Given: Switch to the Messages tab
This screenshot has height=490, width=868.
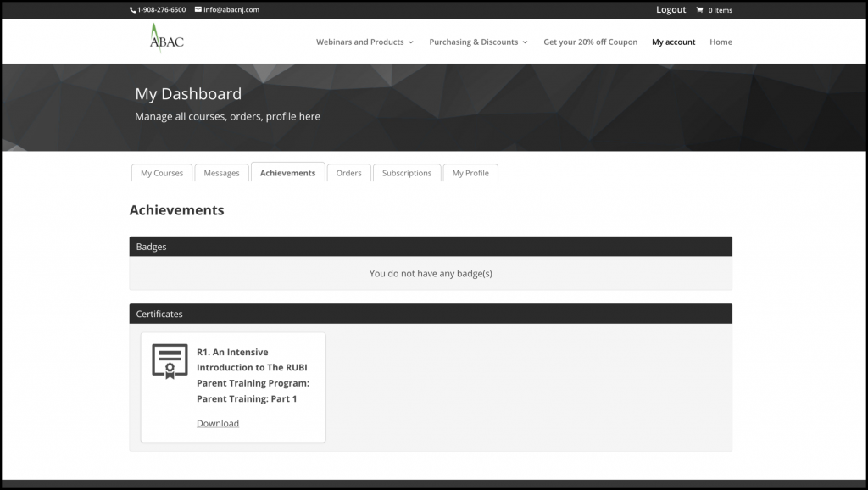Looking at the screenshot, I should pyautogui.click(x=221, y=173).
